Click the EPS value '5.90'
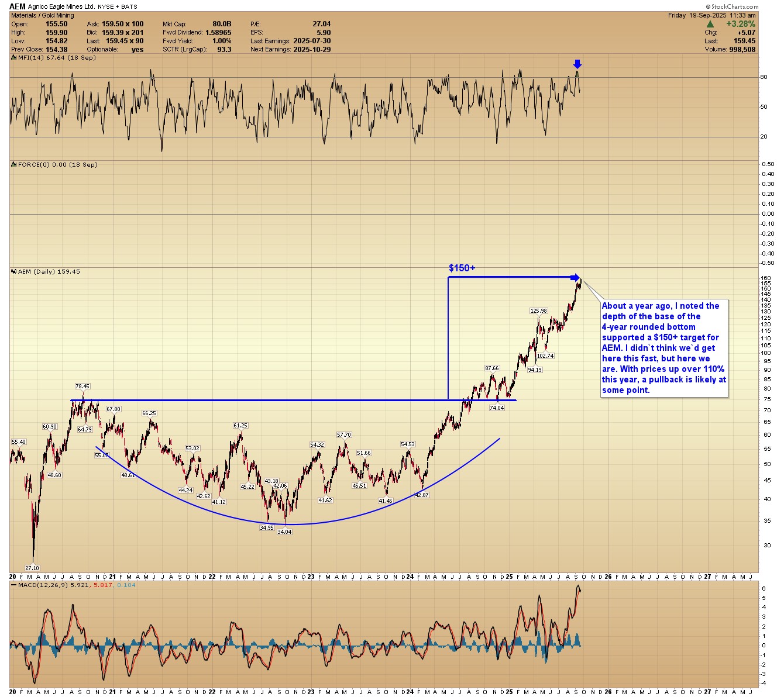 point(324,33)
